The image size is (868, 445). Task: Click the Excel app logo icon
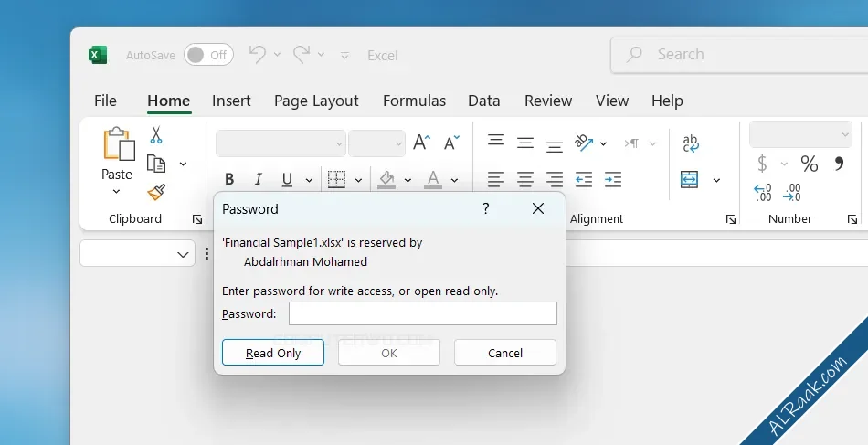pyautogui.click(x=98, y=56)
